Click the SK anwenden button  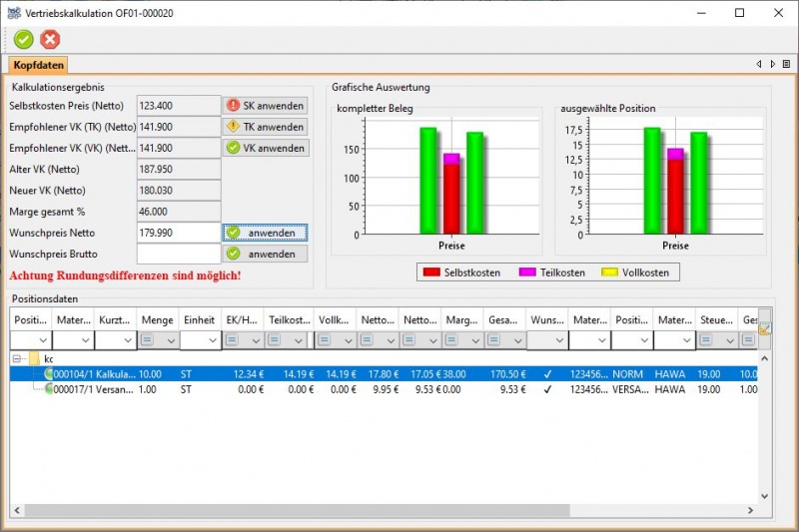click(265, 105)
